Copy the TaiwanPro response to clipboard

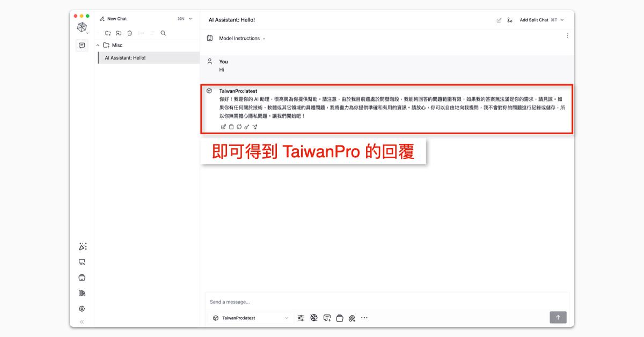pos(231,127)
